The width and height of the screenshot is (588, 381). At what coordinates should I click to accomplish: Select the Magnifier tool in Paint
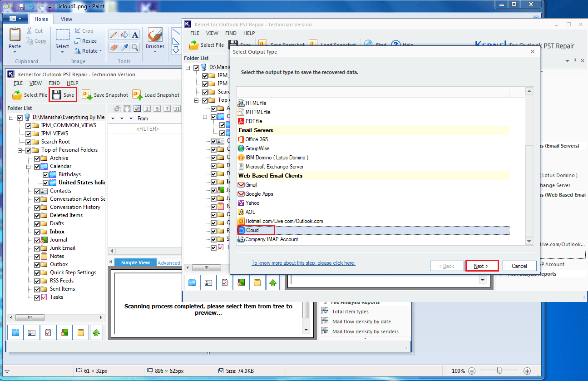coord(135,47)
